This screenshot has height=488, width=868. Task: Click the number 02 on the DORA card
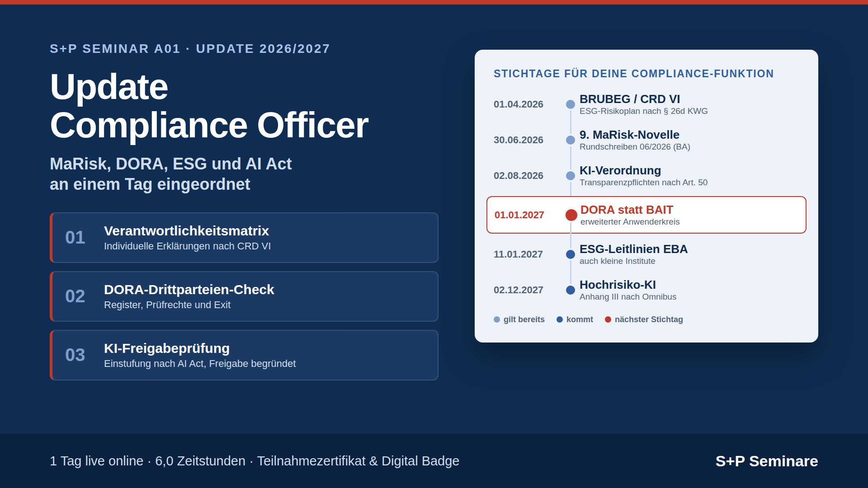(75, 296)
